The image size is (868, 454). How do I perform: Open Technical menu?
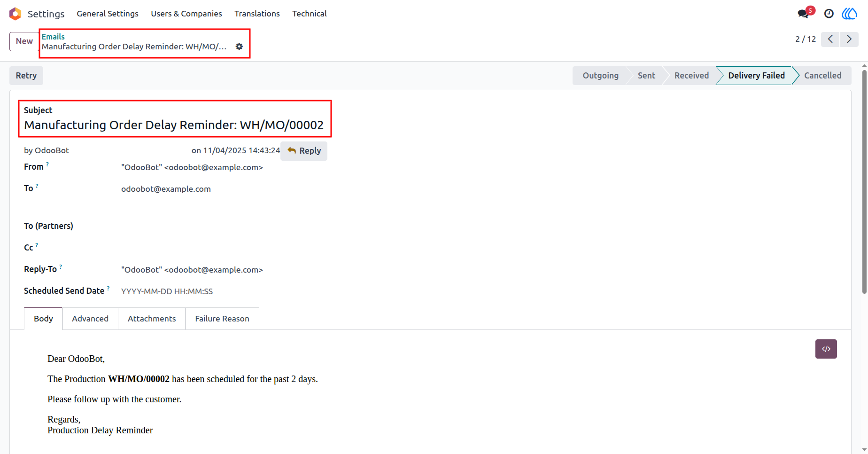(x=310, y=14)
